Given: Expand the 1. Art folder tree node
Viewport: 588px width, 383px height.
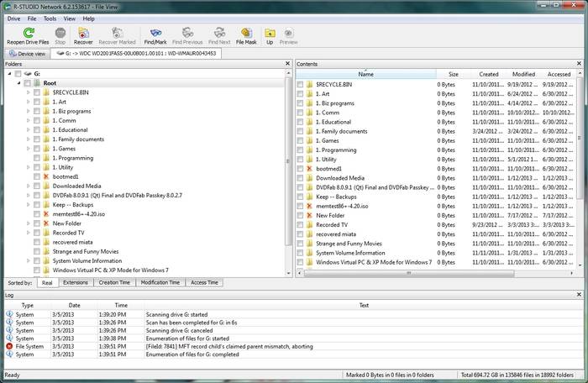Looking at the screenshot, I should tap(28, 102).
